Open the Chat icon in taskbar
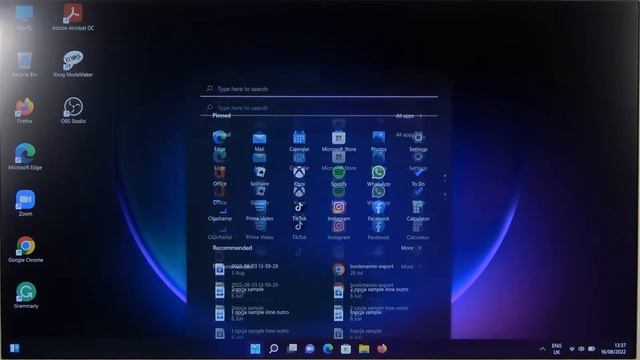 (x=310, y=349)
